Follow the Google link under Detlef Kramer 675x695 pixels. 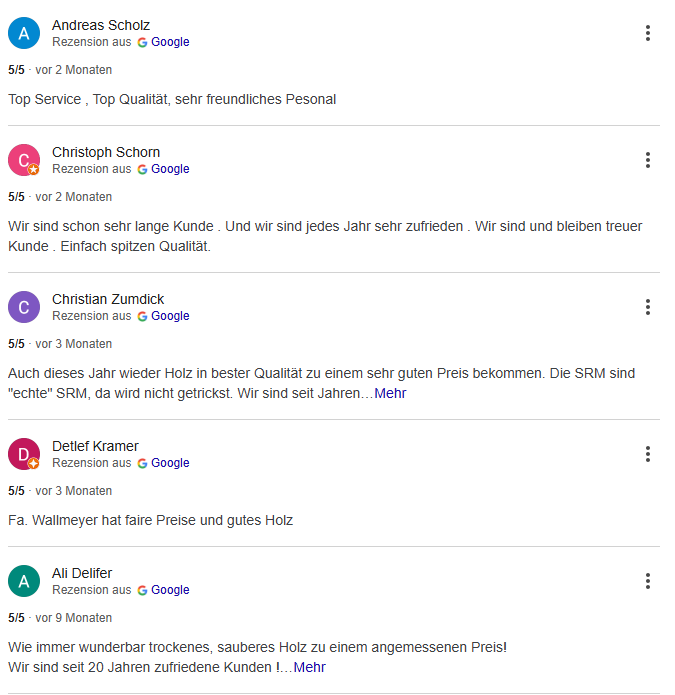click(x=170, y=463)
